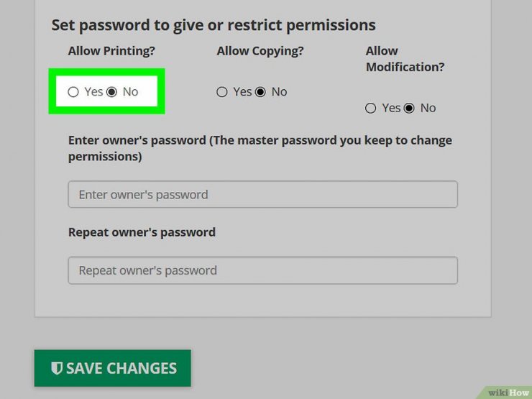Click the wikiHow watermark logo

(x=508, y=393)
